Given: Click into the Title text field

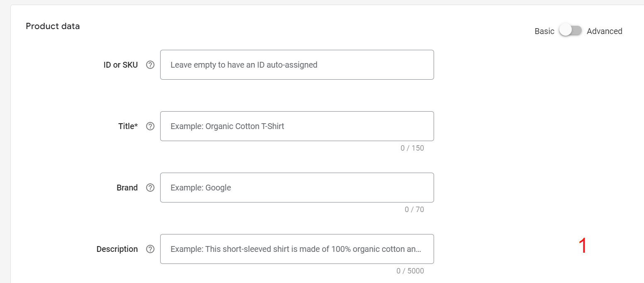Looking at the screenshot, I should coord(297,126).
